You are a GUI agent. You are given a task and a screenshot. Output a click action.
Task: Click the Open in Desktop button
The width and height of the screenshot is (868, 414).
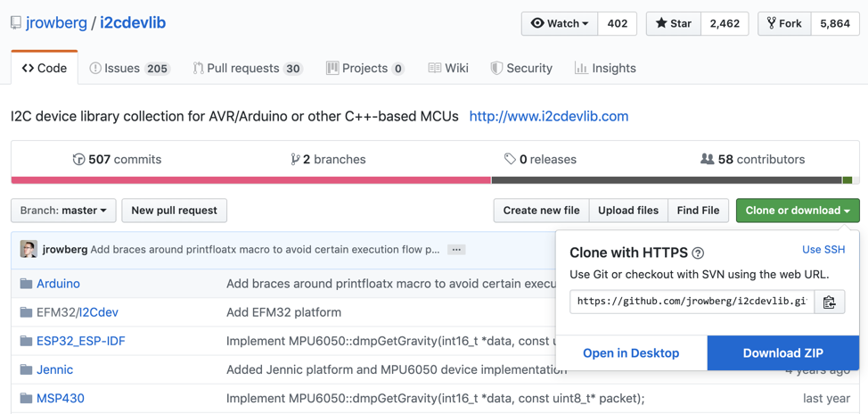point(631,353)
